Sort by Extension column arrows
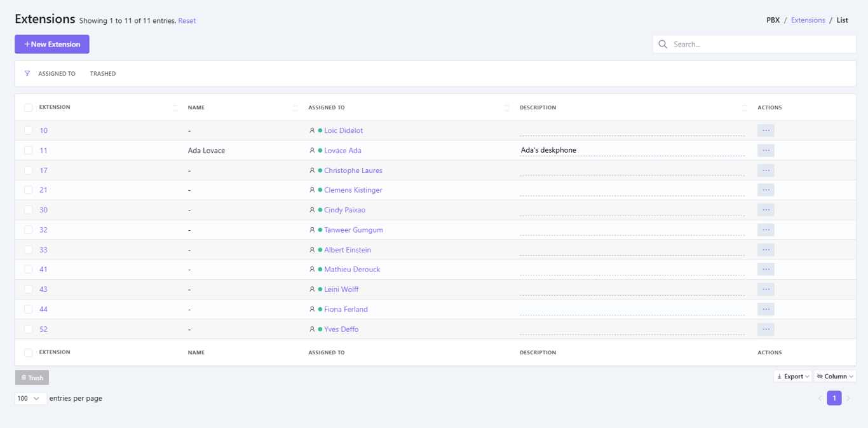Image resolution: width=868 pixels, height=428 pixels. [175, 107]
